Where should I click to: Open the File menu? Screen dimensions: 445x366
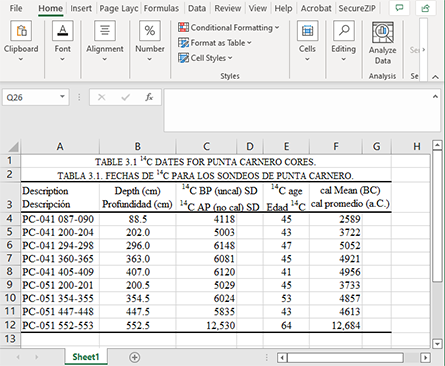(x=16, y=8)
